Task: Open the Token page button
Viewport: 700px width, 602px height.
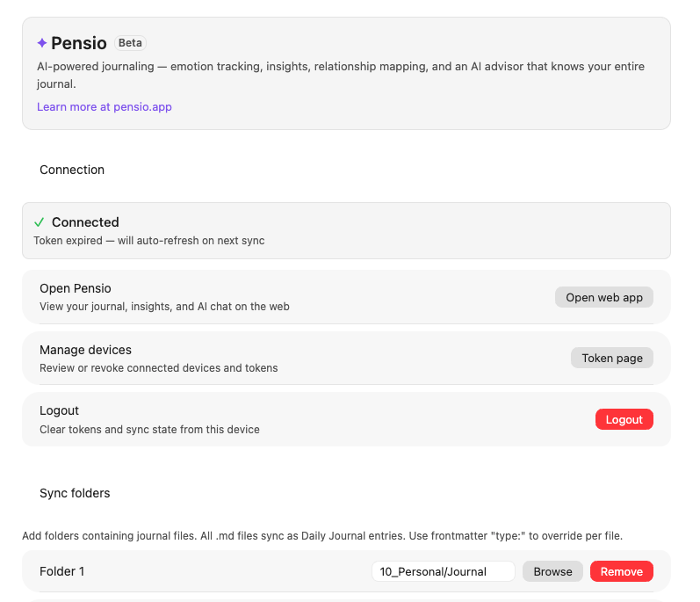Action: [x=611, y=359]
